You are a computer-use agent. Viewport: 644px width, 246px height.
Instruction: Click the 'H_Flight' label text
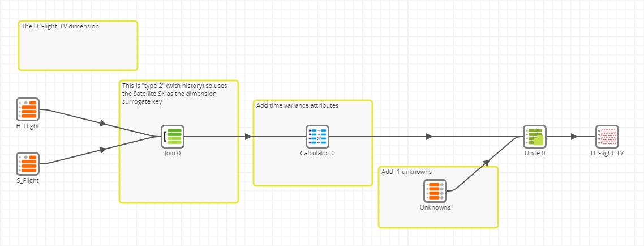[x=28, y=126]
